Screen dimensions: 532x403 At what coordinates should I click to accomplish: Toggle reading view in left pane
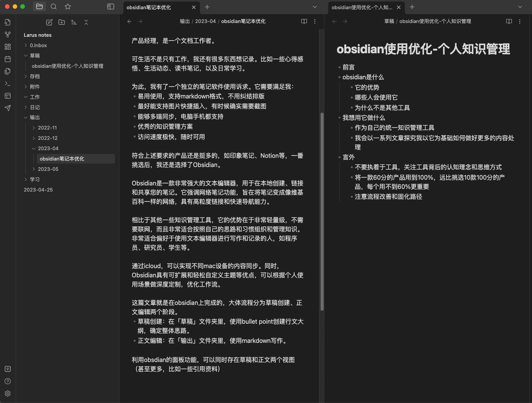tap(304, 21)
